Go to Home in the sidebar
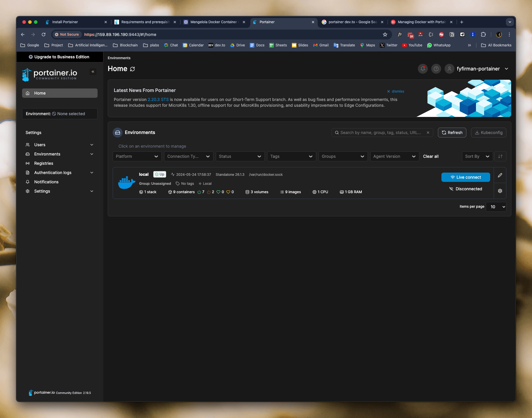 tap(60, 93)
